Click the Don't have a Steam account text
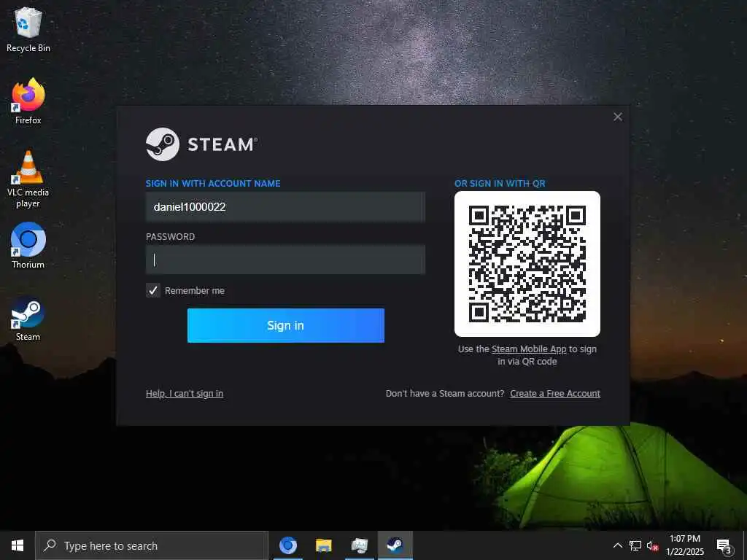 [x=445, y=393]
